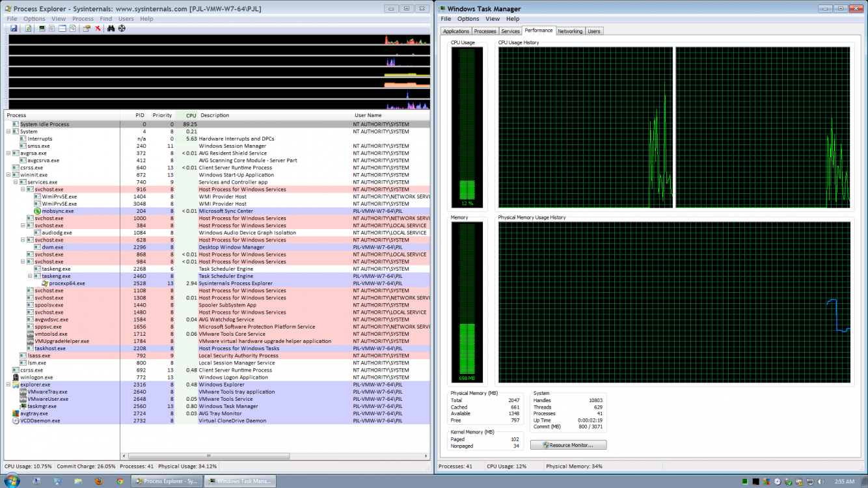Click the Show Desktop strip on taskbar
This screenshot has height=488, width=868.
(864, 481)
